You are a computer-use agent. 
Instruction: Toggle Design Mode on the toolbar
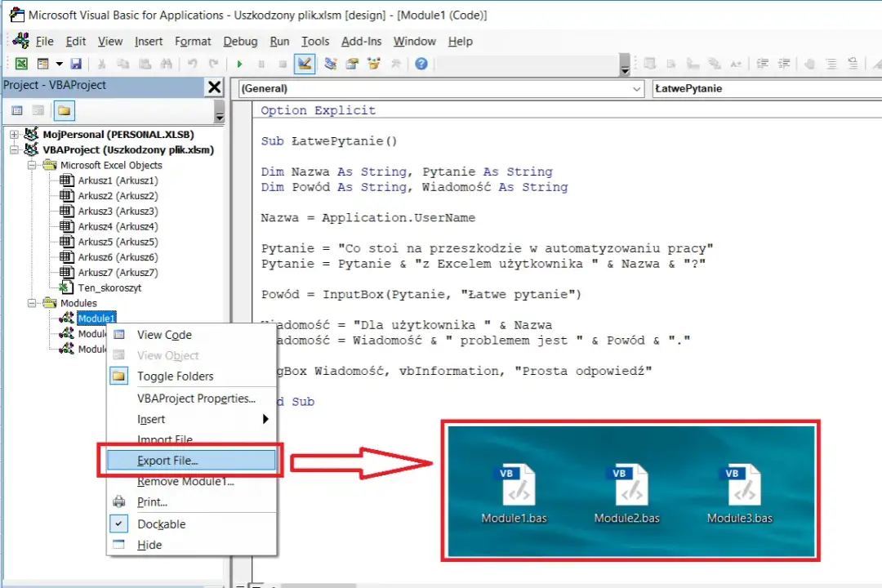click(304, 63)
